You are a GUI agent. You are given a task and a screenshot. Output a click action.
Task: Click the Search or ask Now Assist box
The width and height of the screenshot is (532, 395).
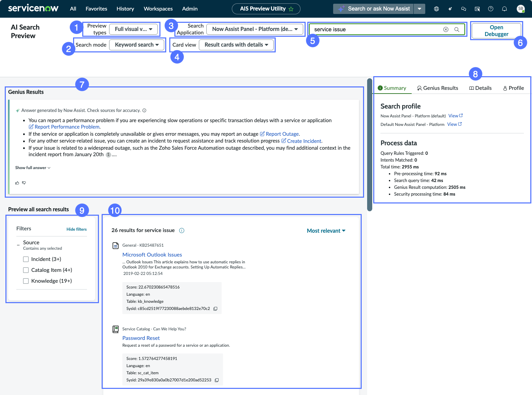click(373, 9)
